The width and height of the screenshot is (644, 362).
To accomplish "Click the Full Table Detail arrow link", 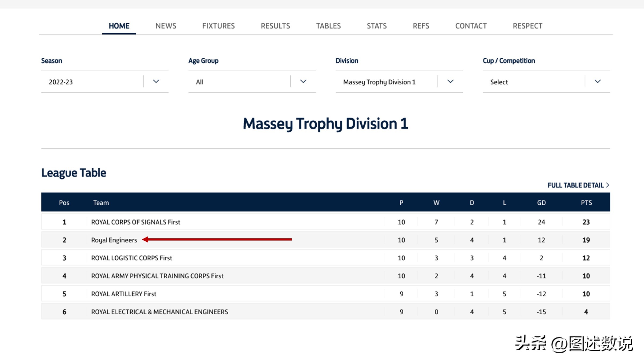I will click(x=578, y=185).
